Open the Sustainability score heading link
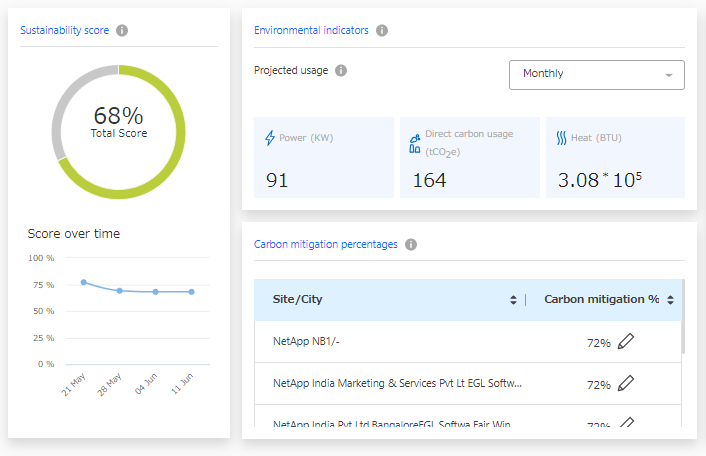Image resolution: width=706 pixels, height=456 pixels. tap(64, 30)
